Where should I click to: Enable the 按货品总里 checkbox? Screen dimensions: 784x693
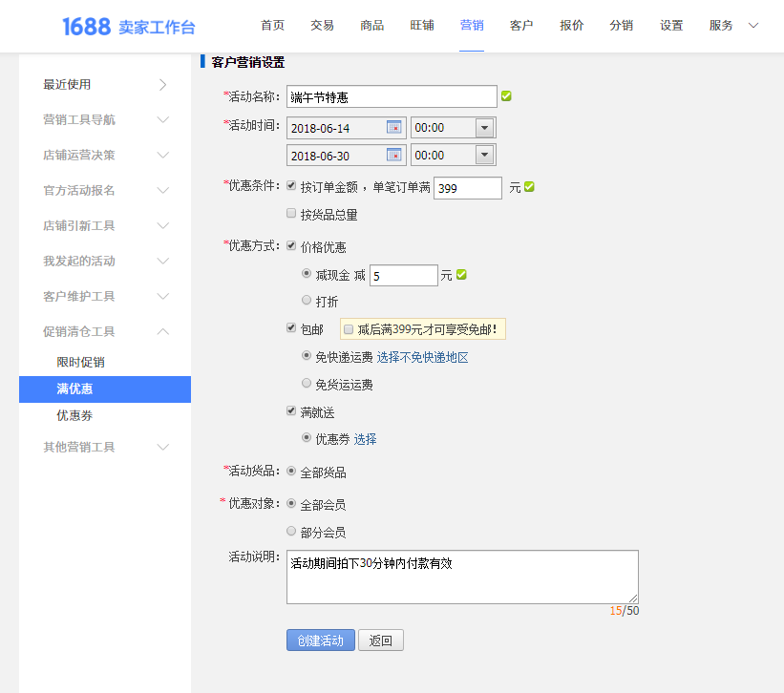[291, 214]
